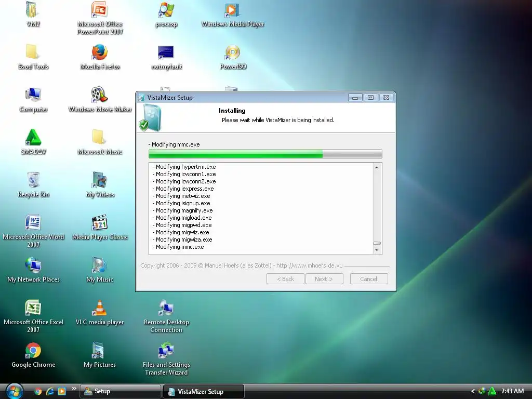Click the log list scroll up arrow

[x=377, y=167]
